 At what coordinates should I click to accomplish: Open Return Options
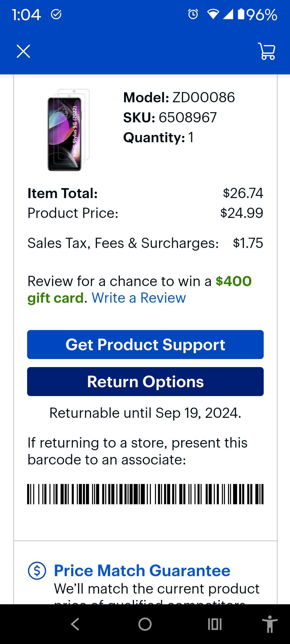coord(145,382)
